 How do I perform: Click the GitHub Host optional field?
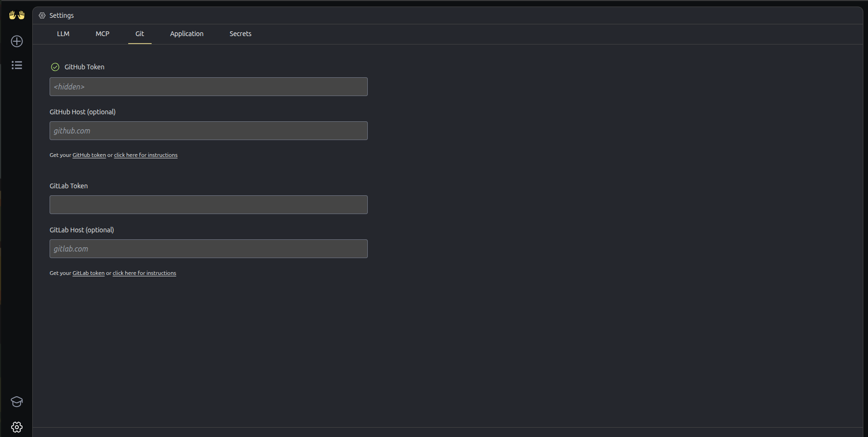pos(208,131)
